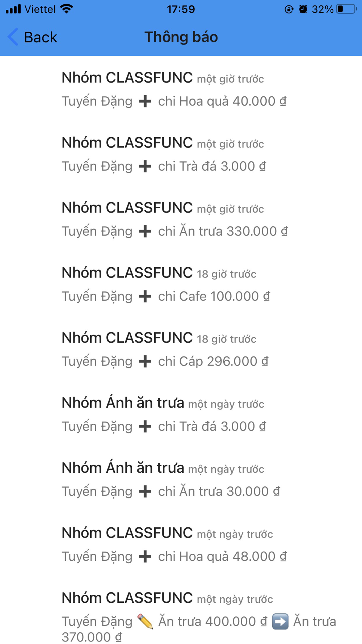
Task: Tap the Back chevron arrow icon
Action: point(13,37)
